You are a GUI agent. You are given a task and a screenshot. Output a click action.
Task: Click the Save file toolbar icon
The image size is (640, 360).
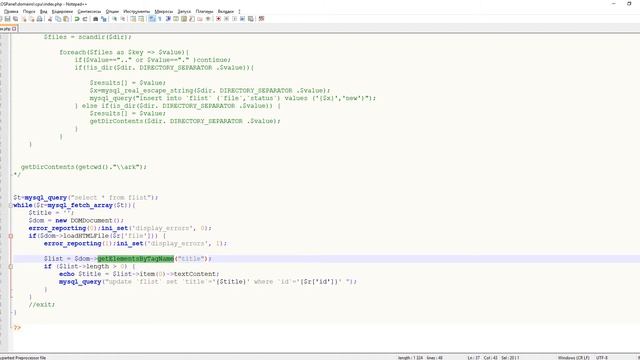click(7, 19)
